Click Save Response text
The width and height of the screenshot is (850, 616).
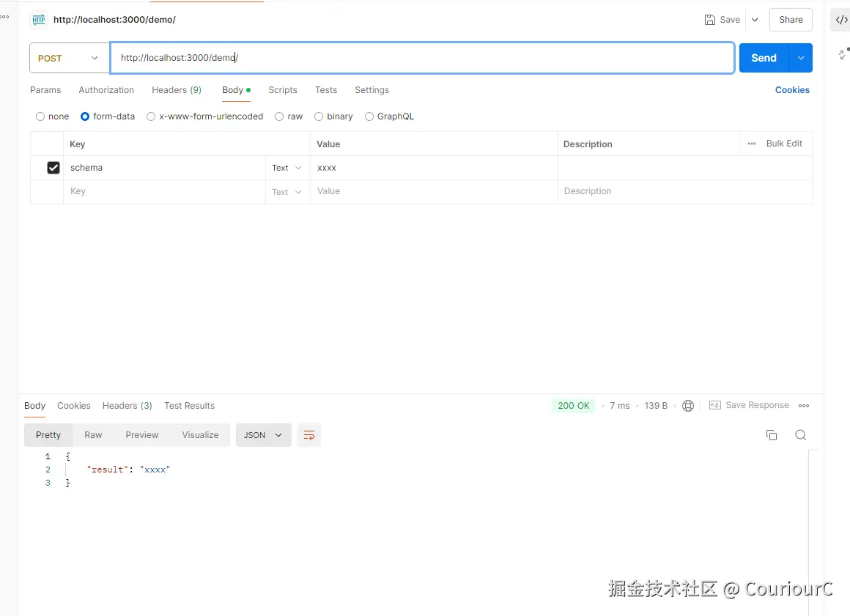757,405
